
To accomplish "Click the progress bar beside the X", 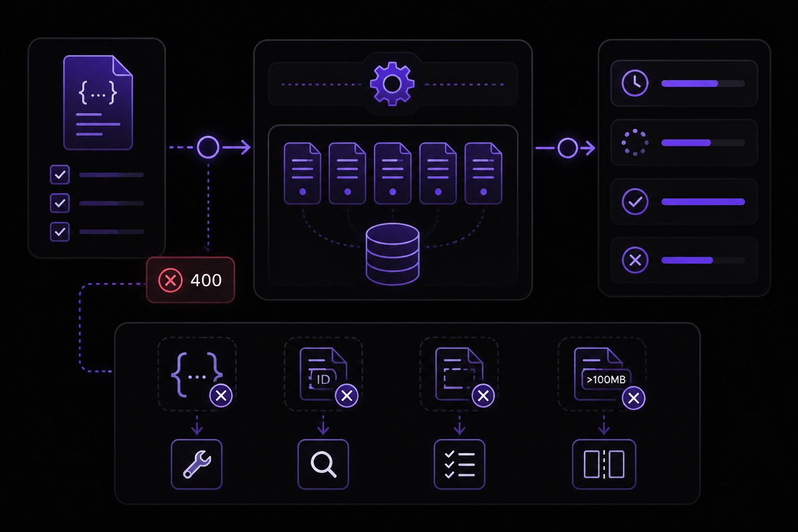I will click(703, 260).
